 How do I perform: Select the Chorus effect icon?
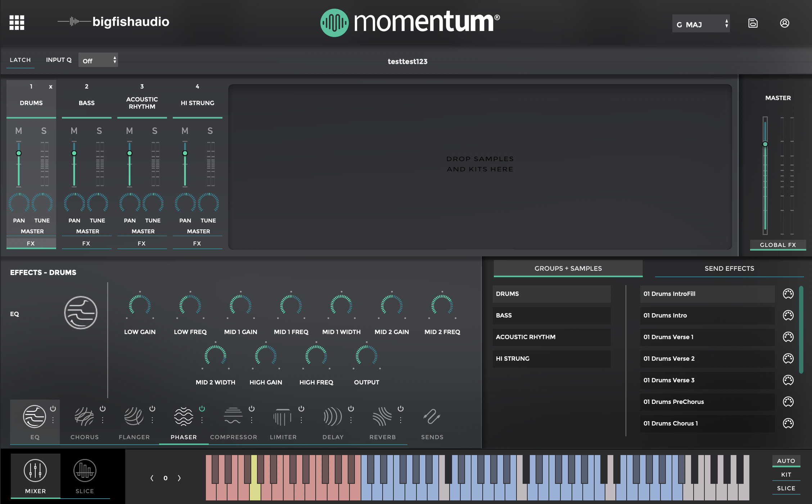tap(84, 417)
